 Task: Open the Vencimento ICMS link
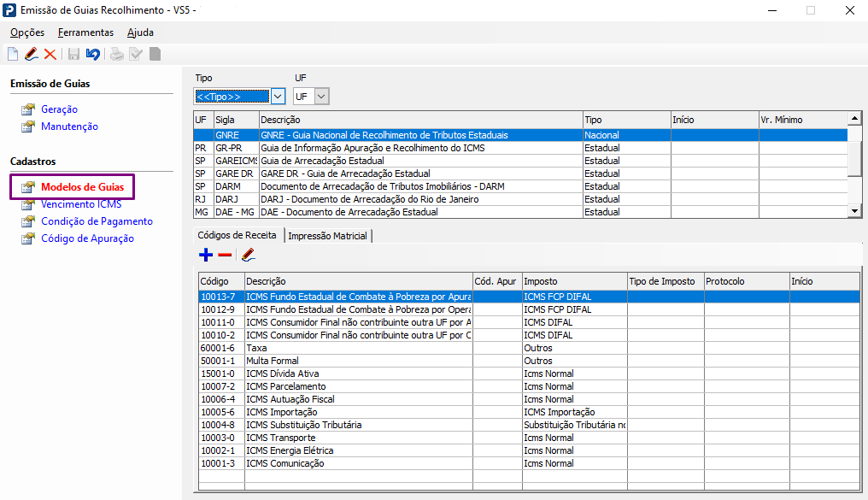tap(81, 204)
